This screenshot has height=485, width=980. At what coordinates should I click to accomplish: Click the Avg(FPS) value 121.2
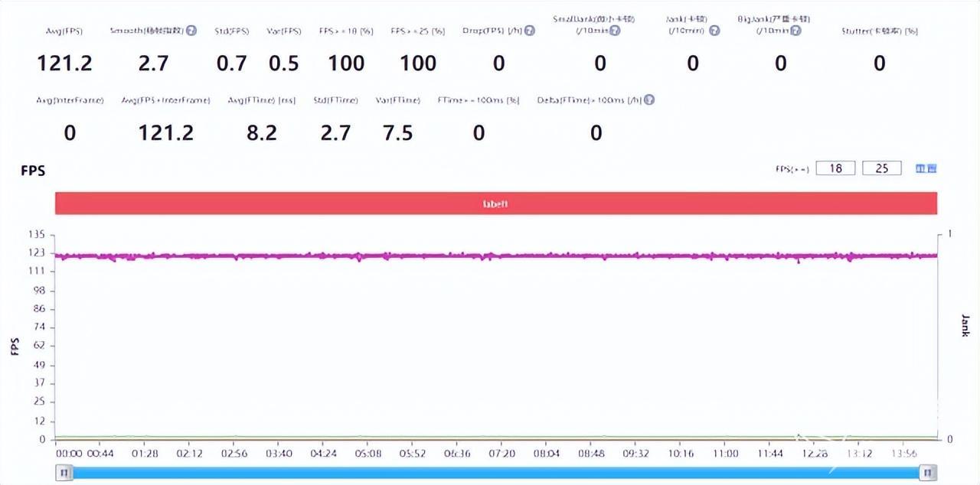click(x=64, y=63)
